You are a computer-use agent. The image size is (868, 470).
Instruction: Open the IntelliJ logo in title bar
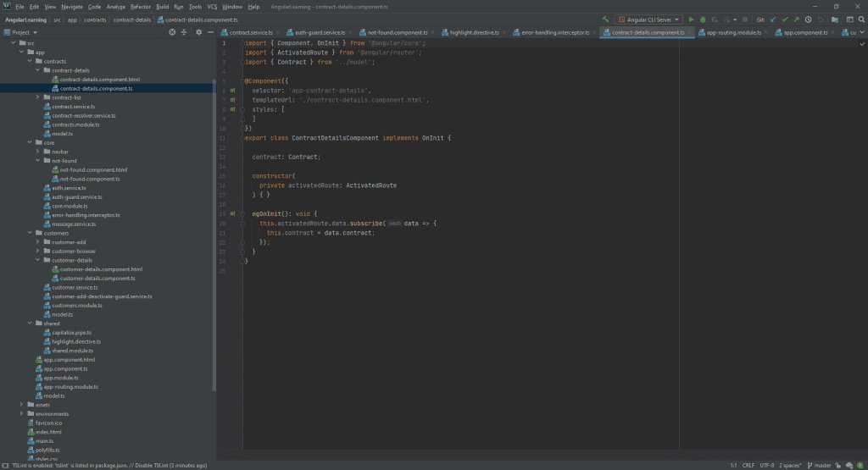coord(6,6)
